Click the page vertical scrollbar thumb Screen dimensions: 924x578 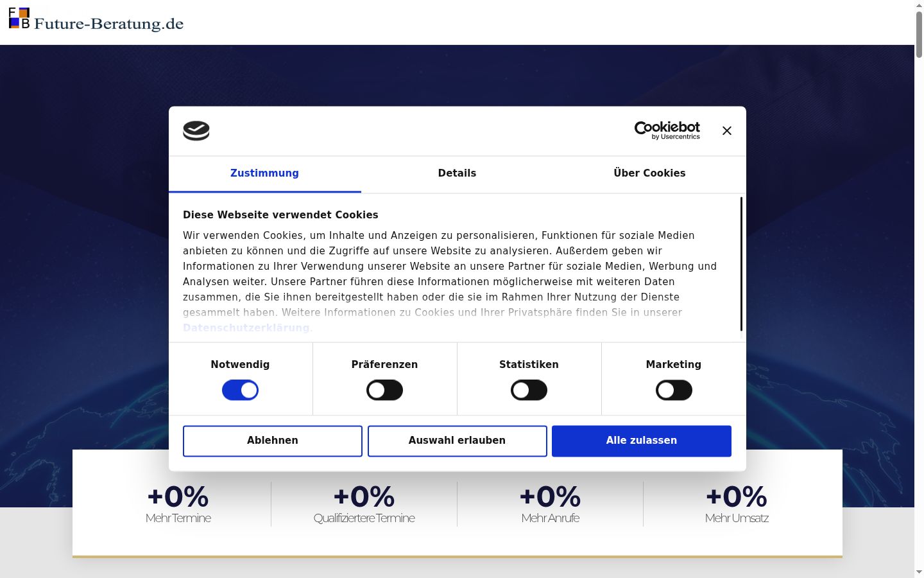(x=919, y=35)
